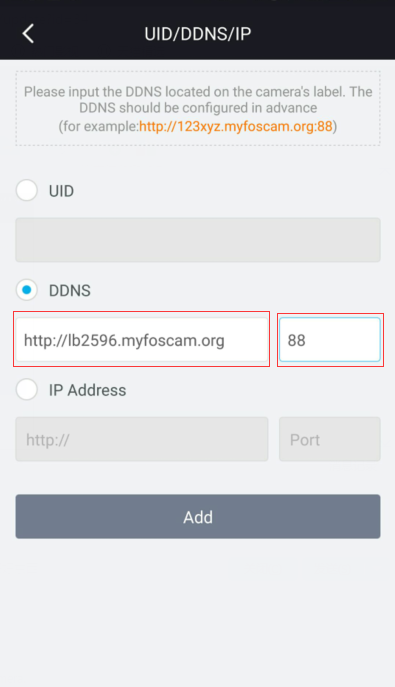Click the DDNS option label

pyautogui.click(x=70, y=290)
